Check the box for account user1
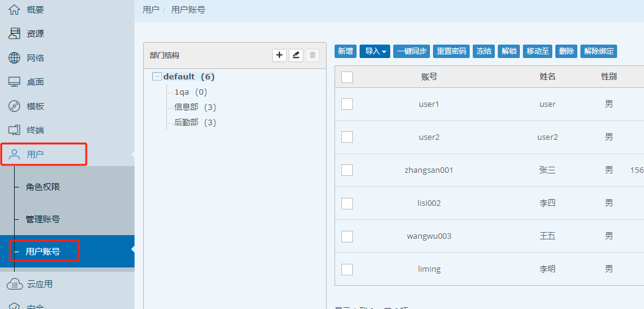 tap(347, 104)
